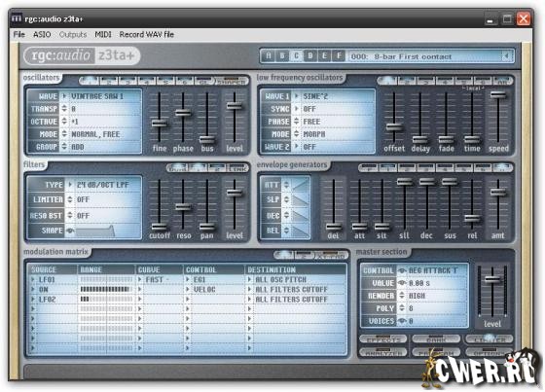Open the Outputs menu
The height and width of the screenshot is (392, 545).
click(x=73, y=34)
